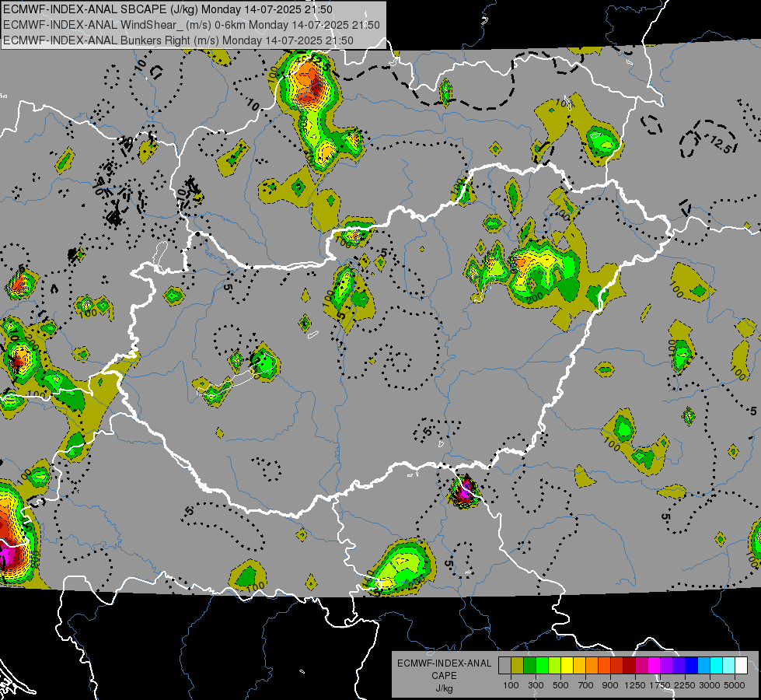Select the pure yellow legend swatch
Viewport: 761px width, 700px height.
point(567,666)
